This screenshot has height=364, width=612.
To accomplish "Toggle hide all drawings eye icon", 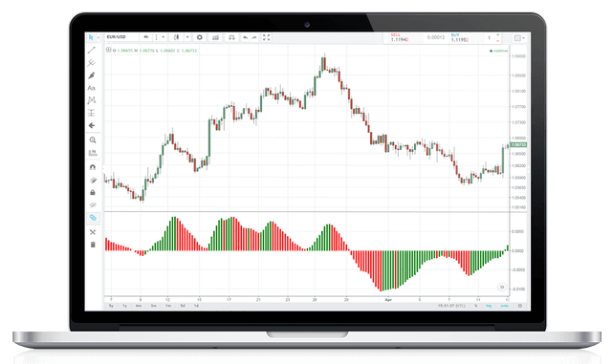I will pos(93,204).
